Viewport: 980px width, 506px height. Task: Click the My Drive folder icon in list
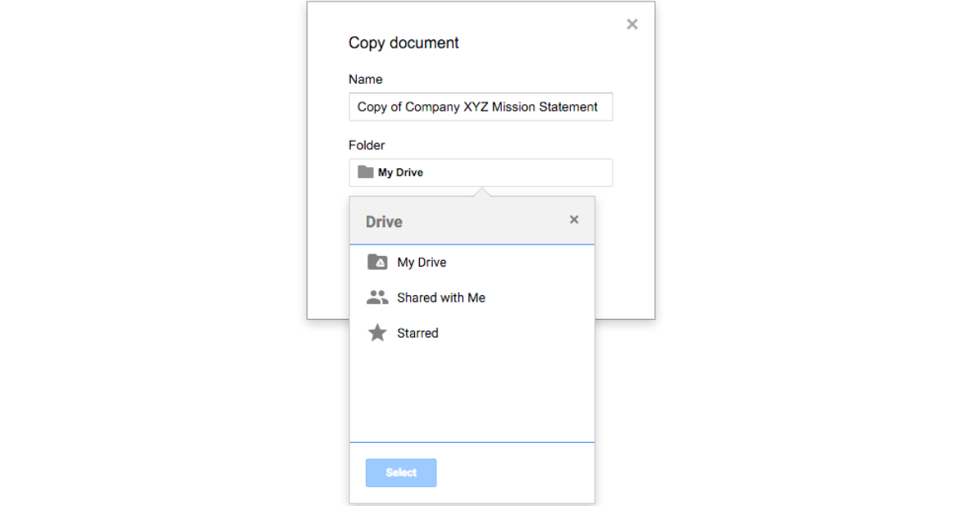tap(377, 262)
